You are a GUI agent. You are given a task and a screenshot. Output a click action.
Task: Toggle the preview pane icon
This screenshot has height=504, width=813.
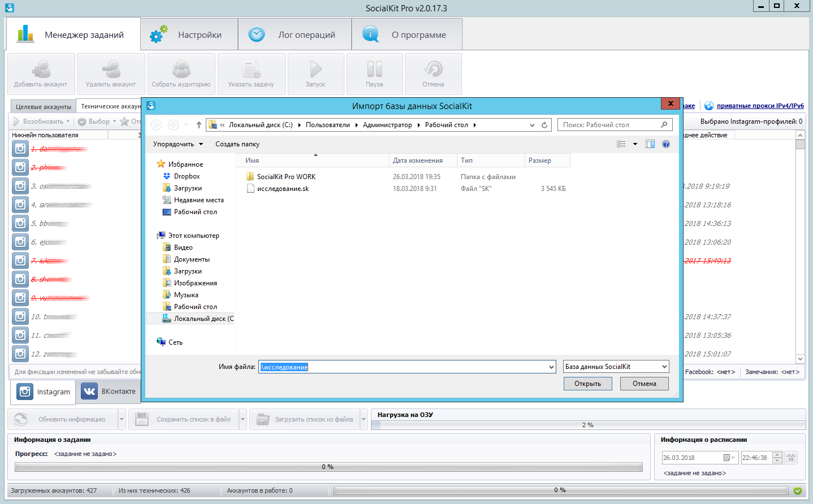650,144
